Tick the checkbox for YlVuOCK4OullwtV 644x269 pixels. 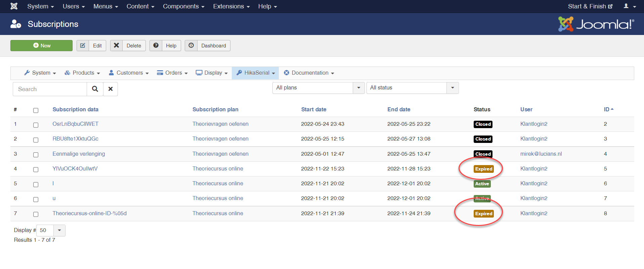click(36, 169)
